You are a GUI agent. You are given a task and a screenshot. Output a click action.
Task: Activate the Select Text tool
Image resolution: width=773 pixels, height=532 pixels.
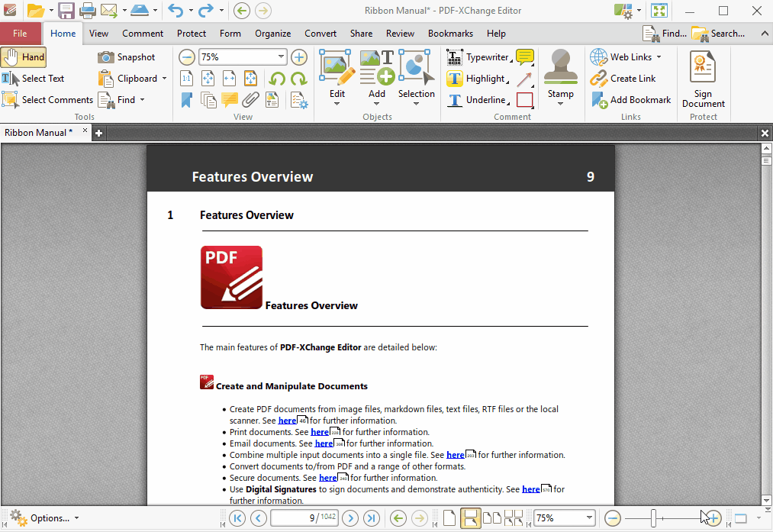[33, 79]
